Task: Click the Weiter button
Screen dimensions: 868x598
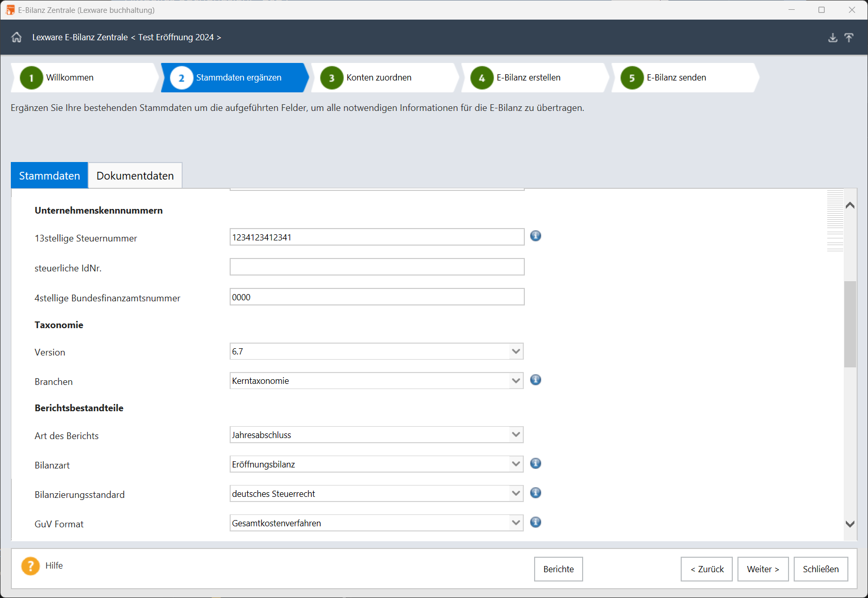Action: click(x=763, y=569)
